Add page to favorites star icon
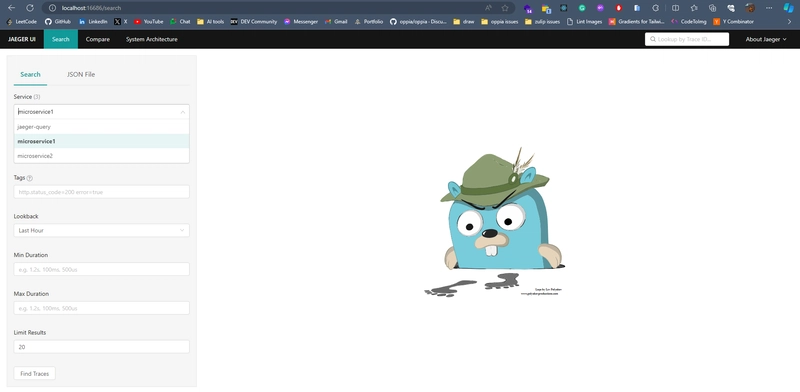 coord(505,8)
